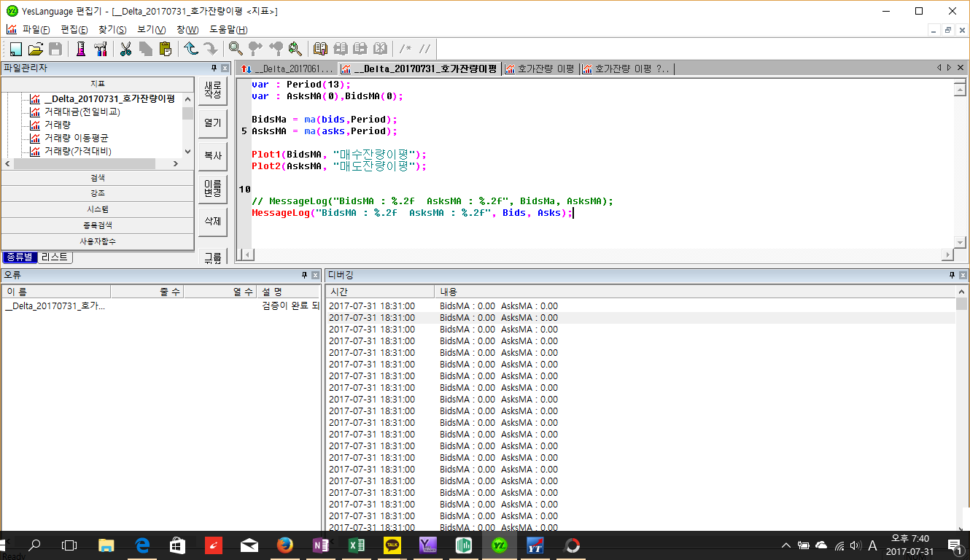
Task: Open the 보기(V) menu
Action: pyautogui.click(x=151, y=30)
